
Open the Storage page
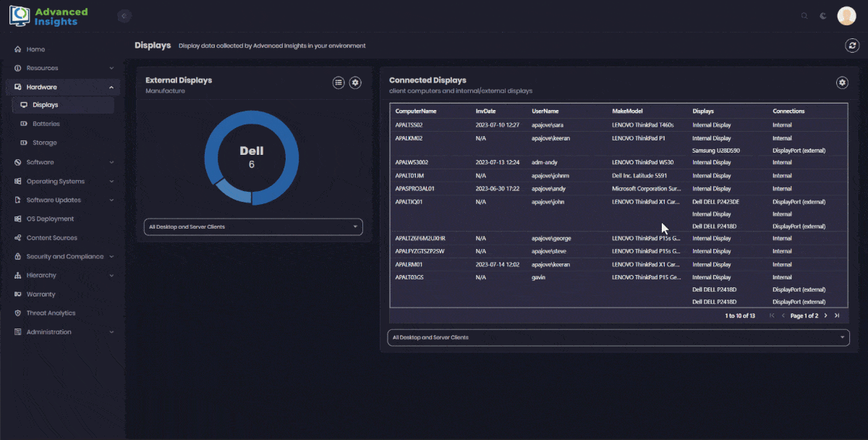64,143
